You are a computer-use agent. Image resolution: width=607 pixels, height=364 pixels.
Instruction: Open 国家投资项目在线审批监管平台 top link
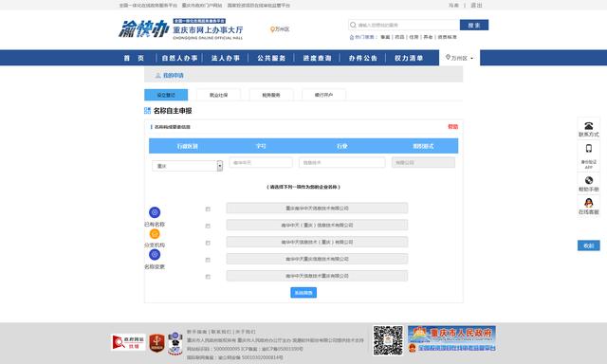pyautogui.click(x=259, y=6)
